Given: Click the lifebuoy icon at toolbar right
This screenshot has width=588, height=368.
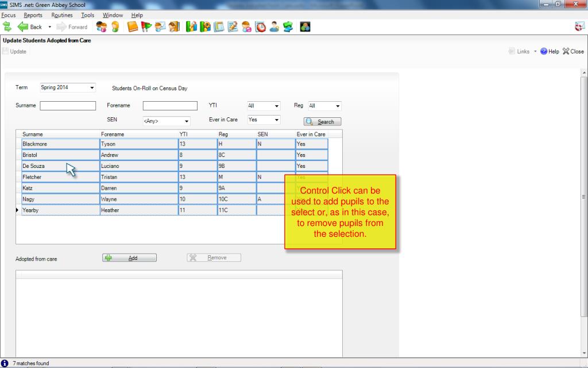Looking at the screenshot, I should tap(580, 26).
